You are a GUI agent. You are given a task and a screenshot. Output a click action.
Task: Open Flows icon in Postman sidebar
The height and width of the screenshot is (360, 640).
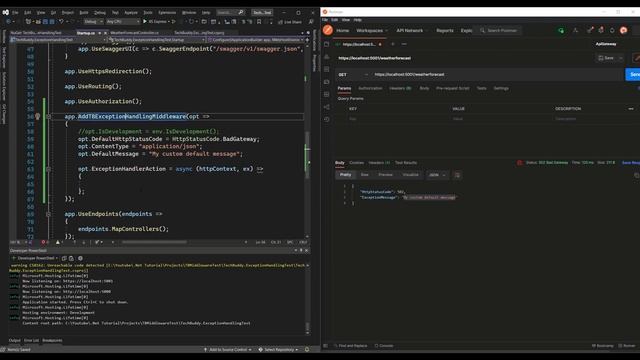[327, 107]
